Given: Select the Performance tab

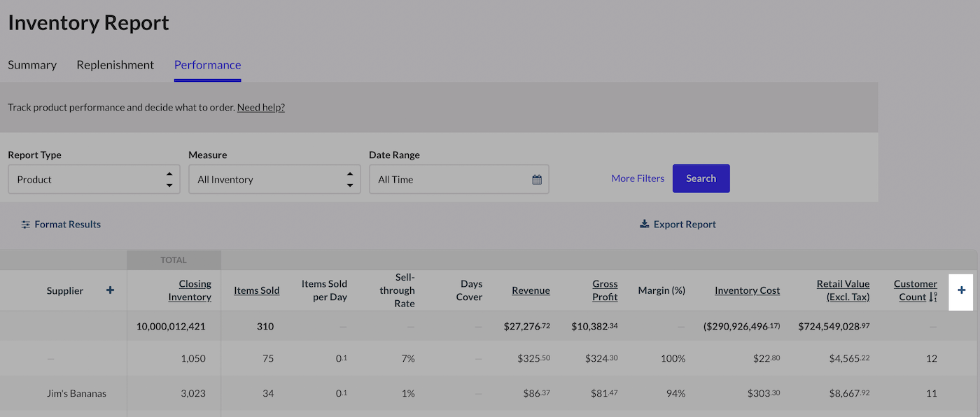Looking at the screenshot, I should pyautogui.click(x=207, y=65).
